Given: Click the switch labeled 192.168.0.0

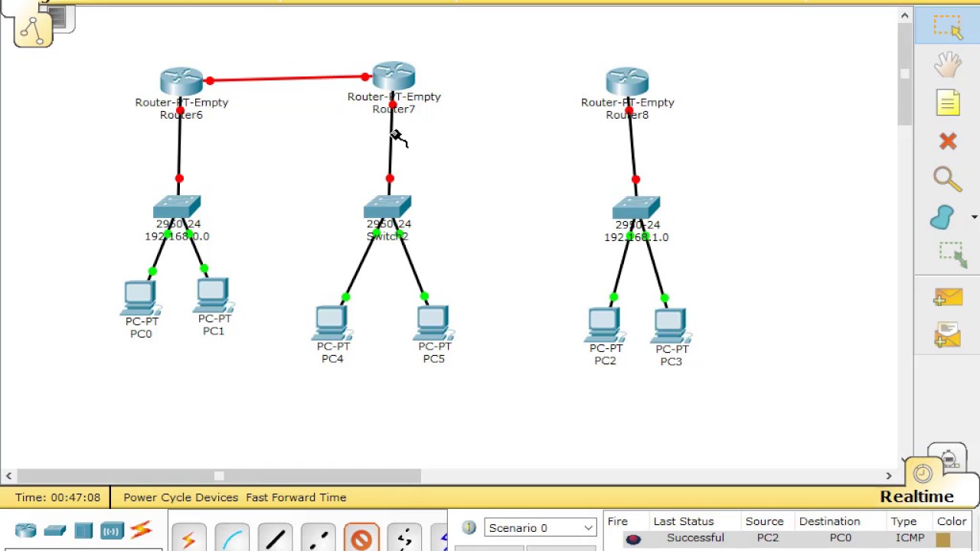Looking at the screenshot, I should click(177, 207).
